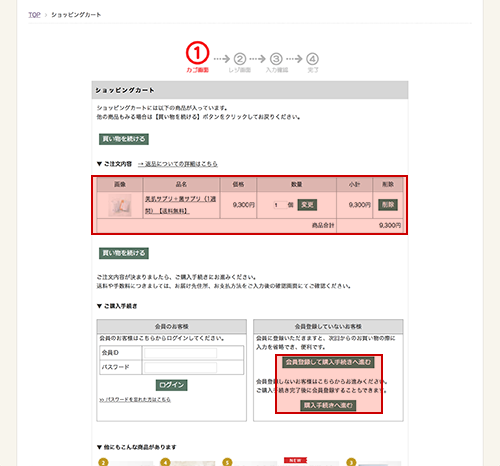Click the 削除 button in the item row
Screen dimensions: 500x466
[388, 205]
